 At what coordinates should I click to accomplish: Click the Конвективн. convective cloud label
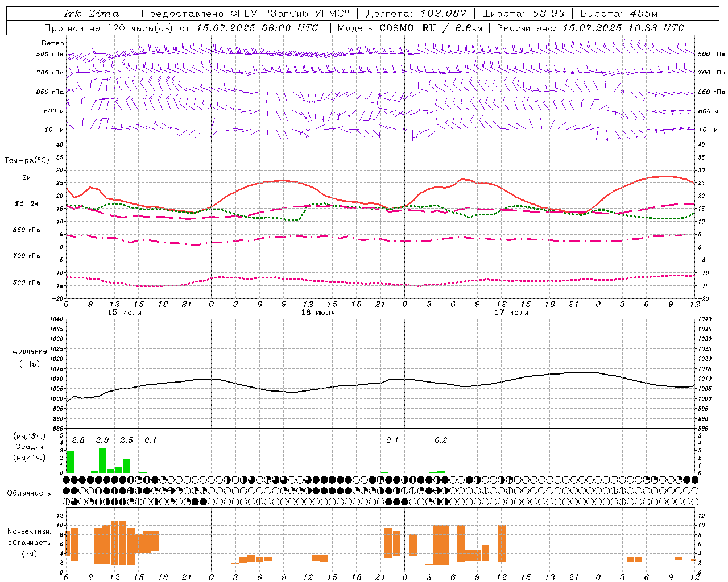[29, 531]
